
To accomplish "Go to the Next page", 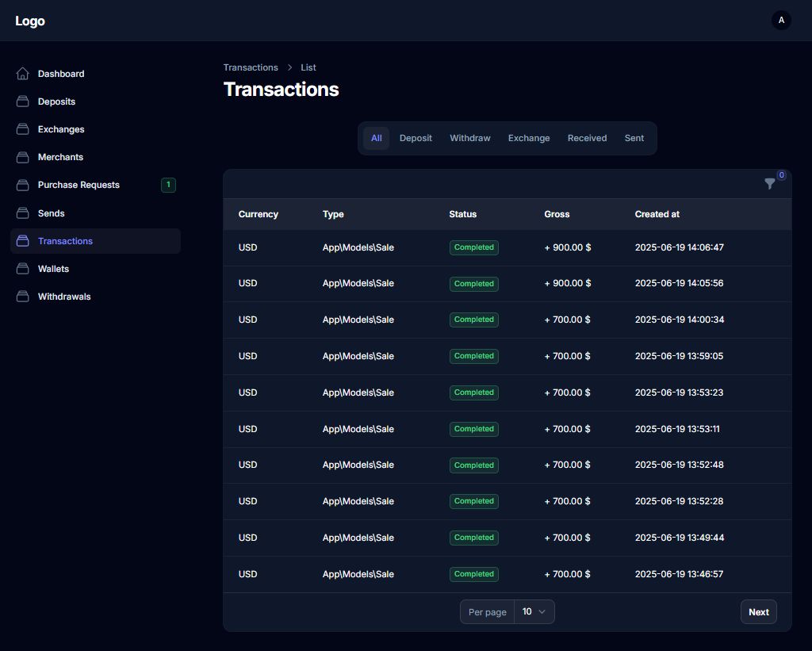I will [x=758, y=612].
